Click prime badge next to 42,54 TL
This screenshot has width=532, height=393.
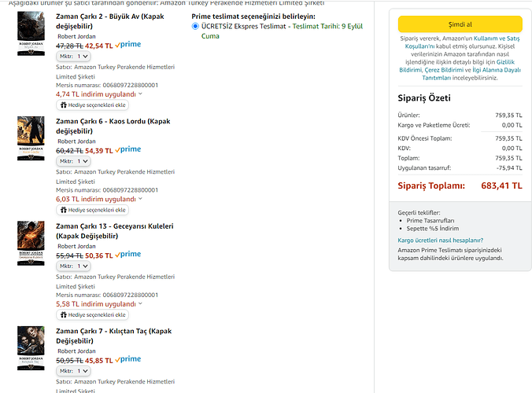coord(128,44)
